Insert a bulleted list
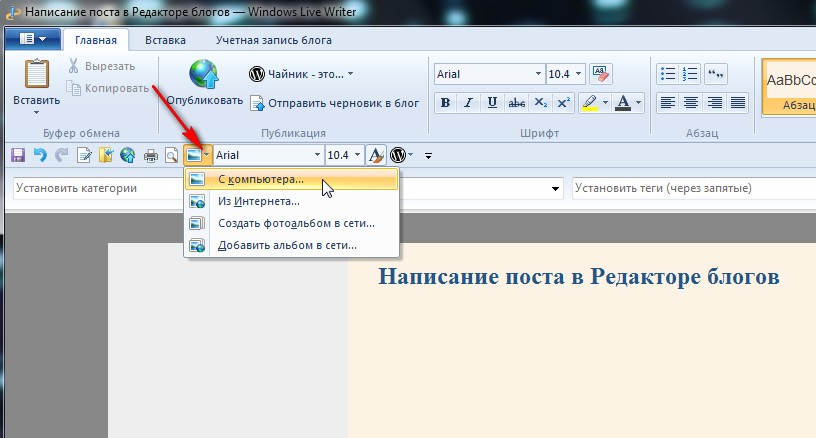This screenshot has width=816, height=438. point(667,74)
